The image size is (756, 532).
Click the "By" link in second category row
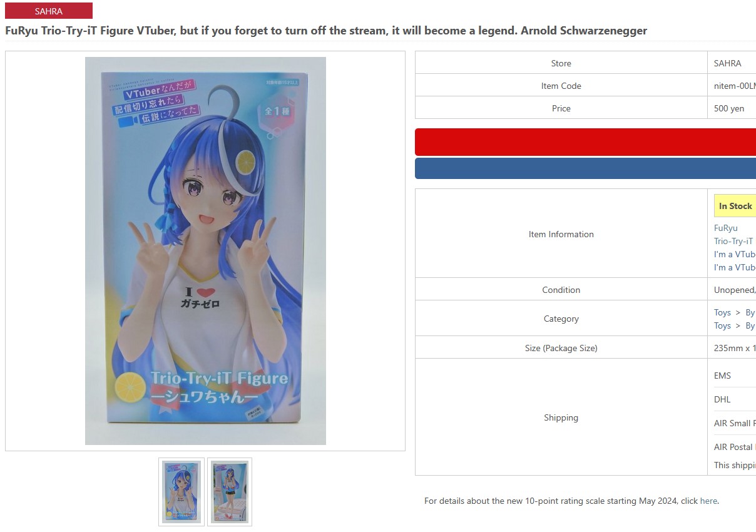[750, 325]
